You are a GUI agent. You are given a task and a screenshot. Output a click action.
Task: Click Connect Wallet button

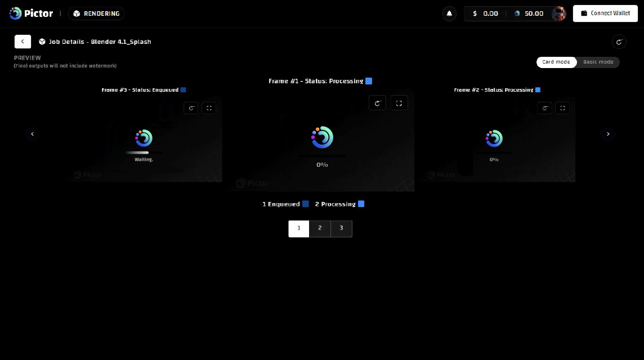click(x=605, y=13)
